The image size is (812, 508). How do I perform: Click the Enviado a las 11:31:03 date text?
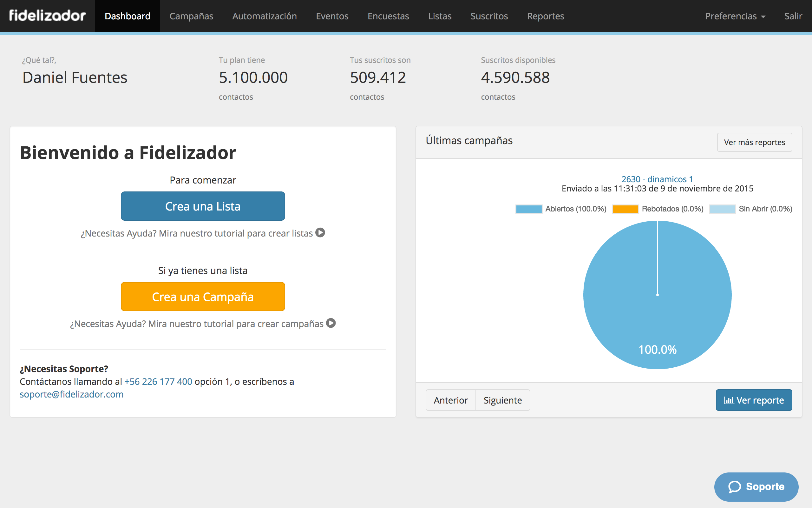coord(657,189)
